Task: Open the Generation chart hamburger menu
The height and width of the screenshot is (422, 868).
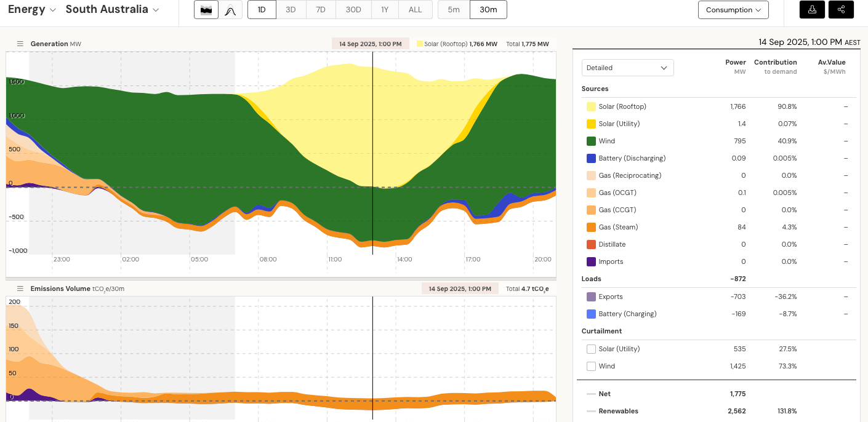Action: [20, 44]
